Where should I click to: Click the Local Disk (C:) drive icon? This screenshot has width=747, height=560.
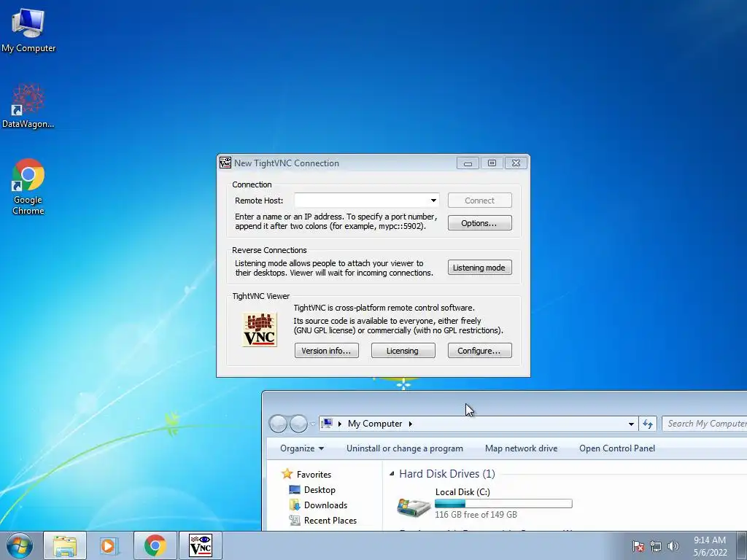pyautogui.click(x=414, y=507)
